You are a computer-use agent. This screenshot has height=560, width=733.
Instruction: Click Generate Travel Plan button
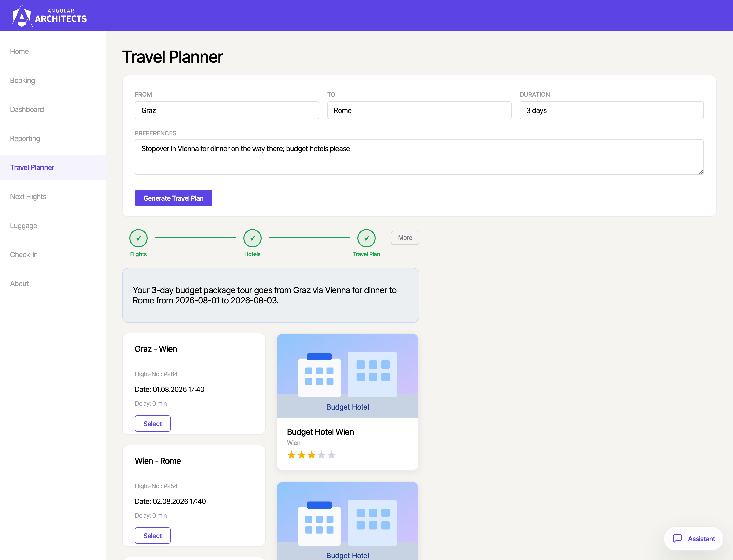pos(173,198)
